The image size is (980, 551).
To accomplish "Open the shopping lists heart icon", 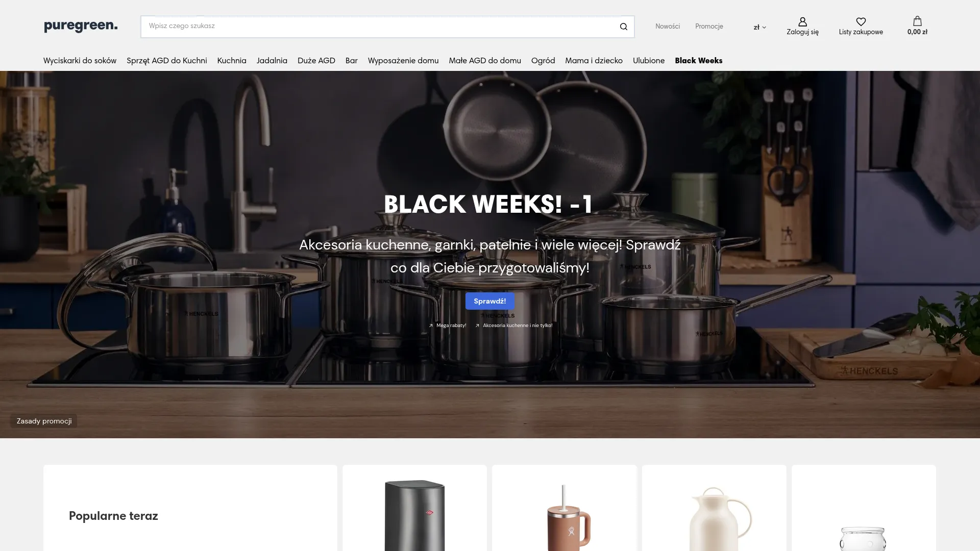I will click(x=861, y=22).
